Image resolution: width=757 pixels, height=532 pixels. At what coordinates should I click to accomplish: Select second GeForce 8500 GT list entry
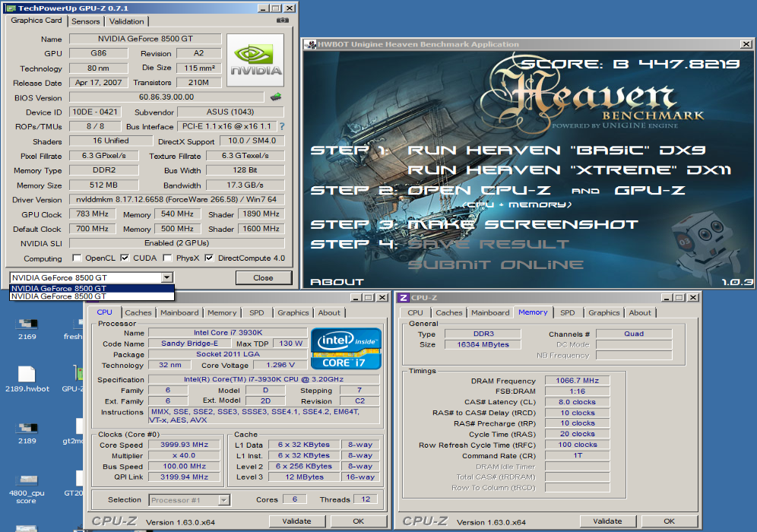92,296
